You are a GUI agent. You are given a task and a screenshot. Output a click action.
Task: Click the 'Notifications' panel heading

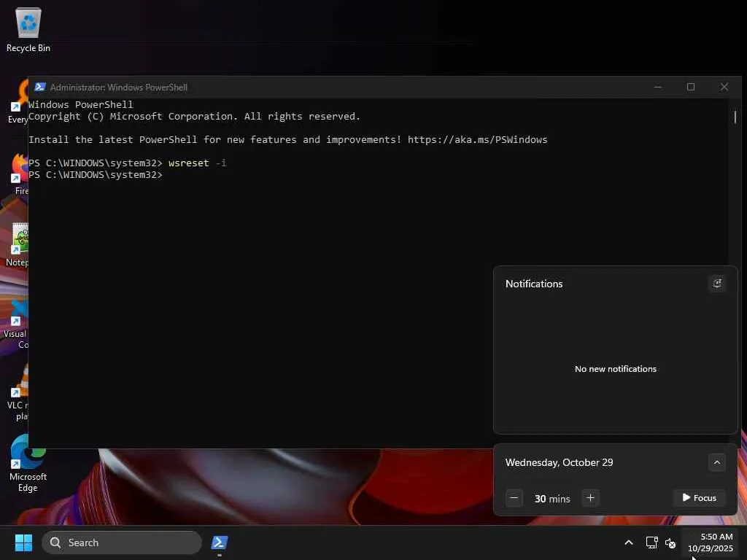point(534,284)
